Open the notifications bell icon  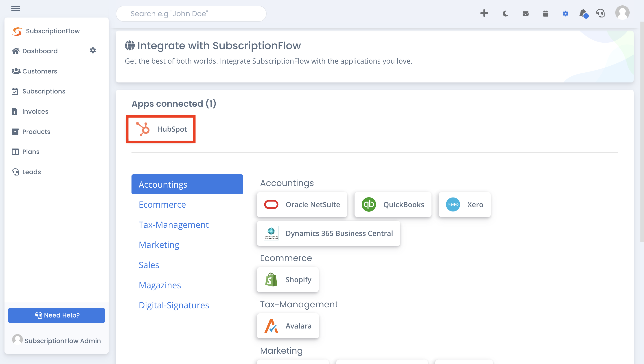click(583, 13)
